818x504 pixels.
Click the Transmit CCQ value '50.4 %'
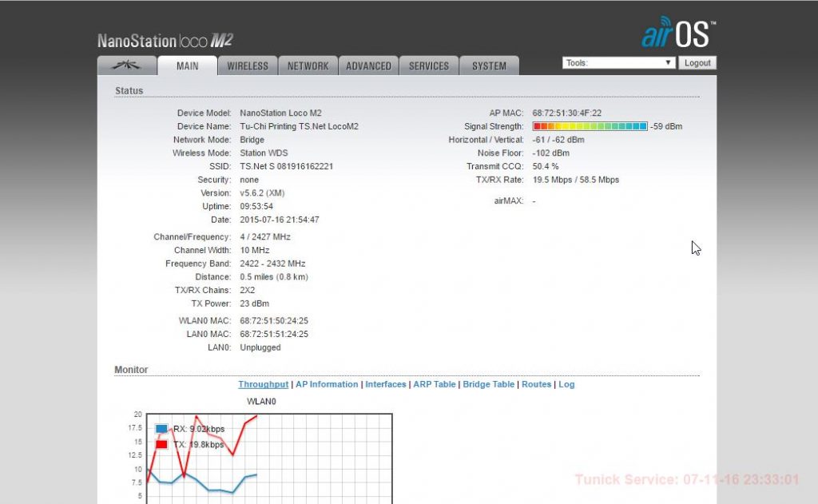pyautogui.click(x=545, y=166)
